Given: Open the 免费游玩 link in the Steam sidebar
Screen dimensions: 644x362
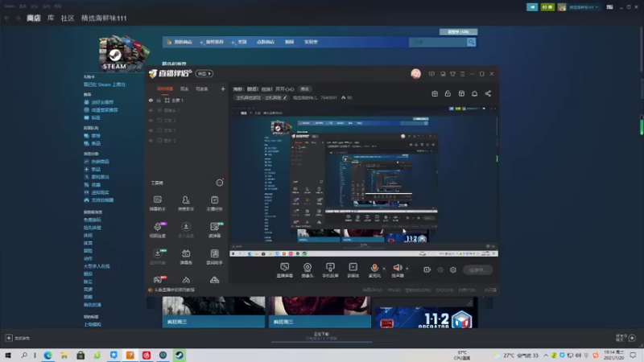Looking at the screenshot, I should tap(93, 220).
